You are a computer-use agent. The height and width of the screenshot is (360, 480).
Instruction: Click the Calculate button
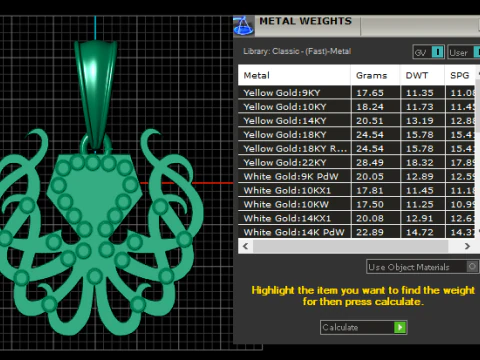tap(363, 328)
